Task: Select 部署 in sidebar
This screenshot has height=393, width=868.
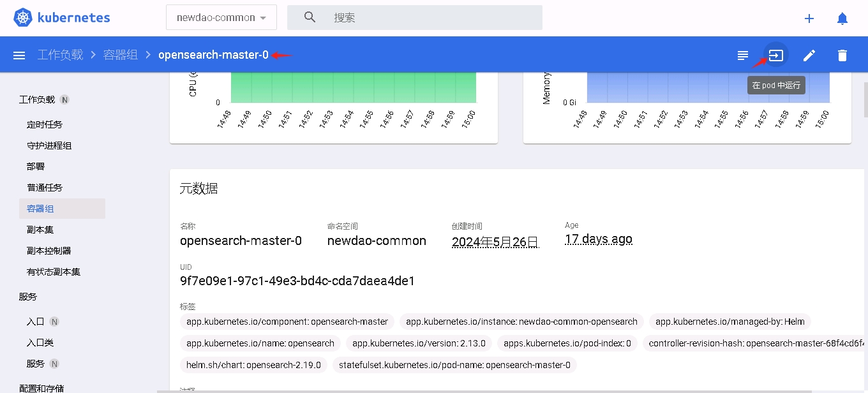Action: (36, 167)
